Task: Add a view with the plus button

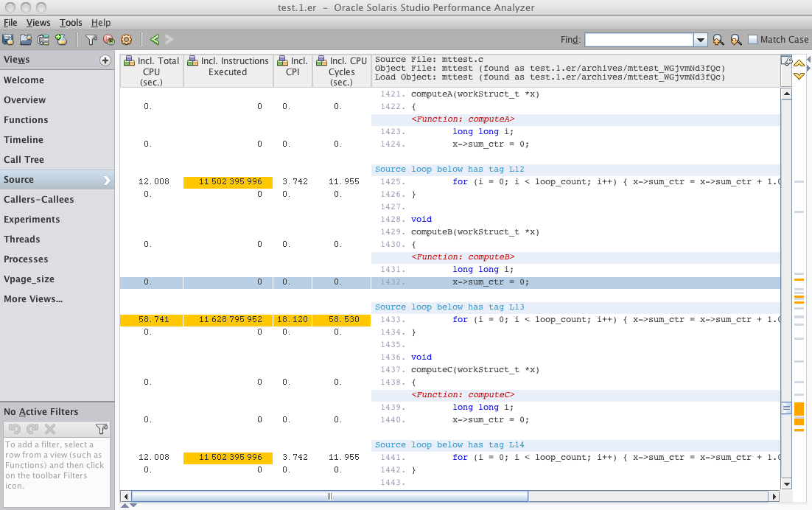Action: pos(105,60)
